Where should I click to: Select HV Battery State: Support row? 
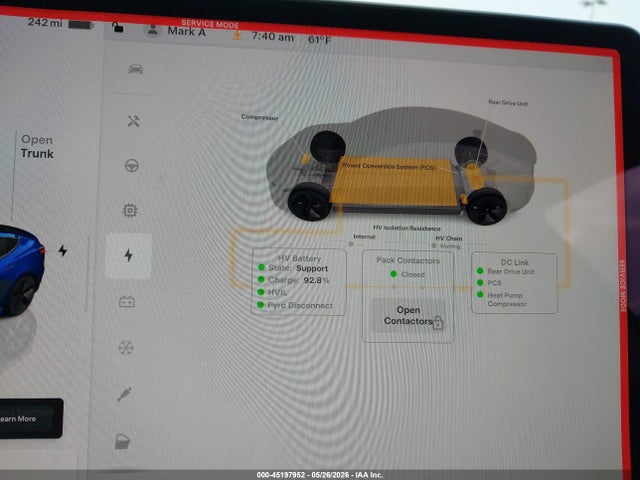click(294, 268)
